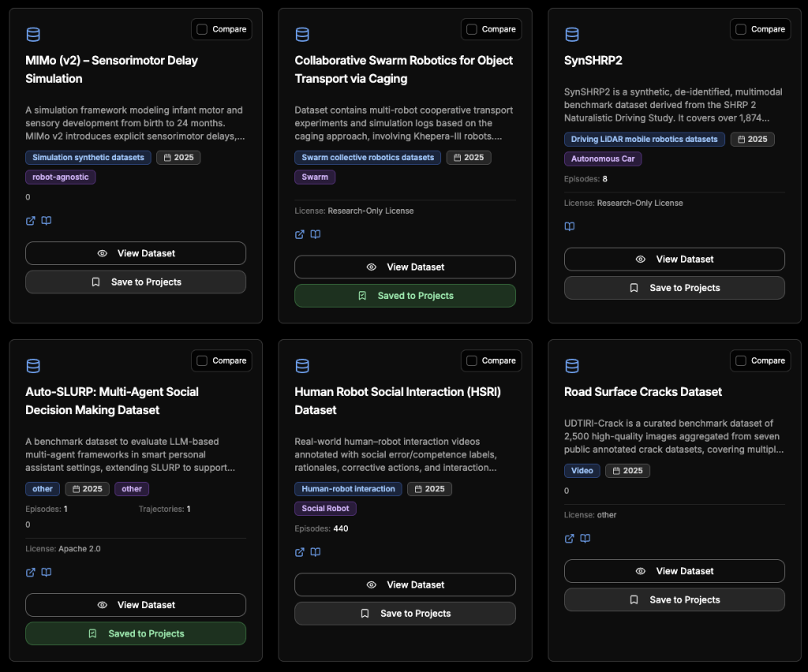This screenshot has height=672, width=808.
Task: Click the database icon on the SynSHRP2 card
Action: 572,35
